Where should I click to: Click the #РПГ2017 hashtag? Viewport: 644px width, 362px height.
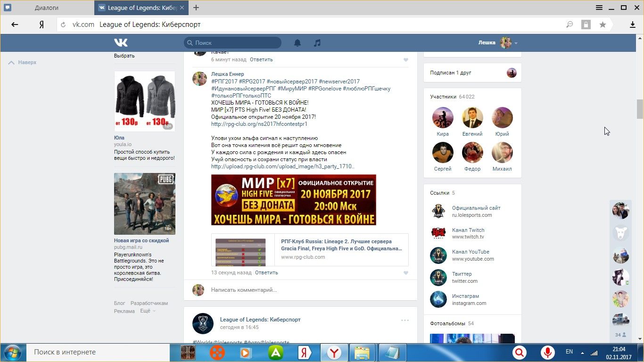click(224, 81)
